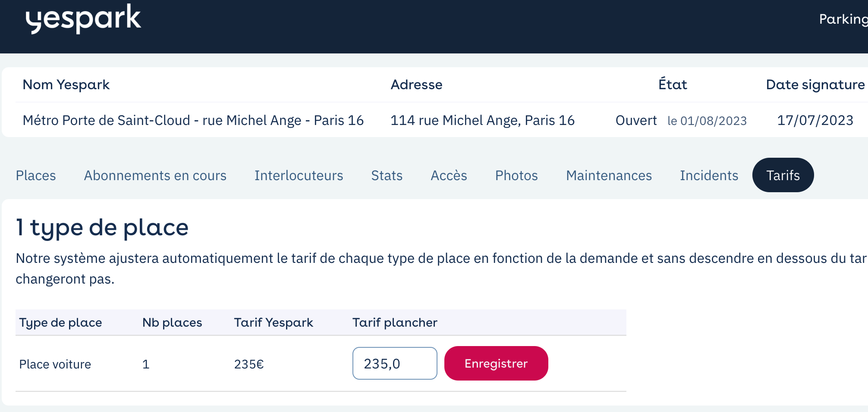
Task: Save the tarif with the Enregistrer button
Action: pos(496,363)
